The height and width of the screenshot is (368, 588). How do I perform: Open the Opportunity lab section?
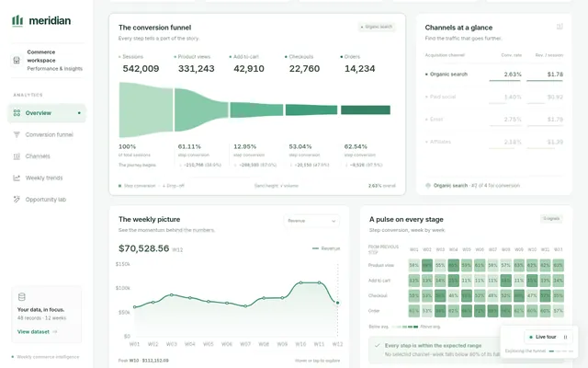tap(47, 200)
